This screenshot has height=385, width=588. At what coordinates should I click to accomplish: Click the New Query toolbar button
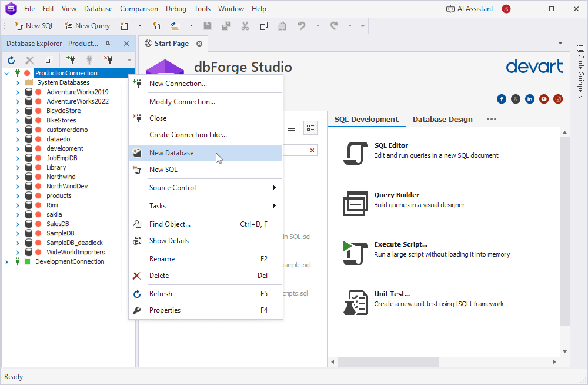click(x=87, y=26)
